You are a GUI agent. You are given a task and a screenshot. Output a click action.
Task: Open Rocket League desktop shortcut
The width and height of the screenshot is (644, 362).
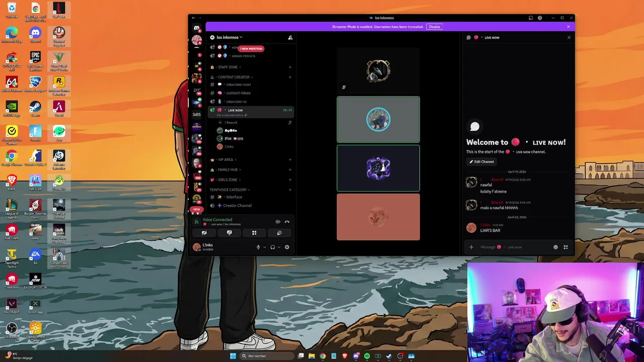point(35,84)
